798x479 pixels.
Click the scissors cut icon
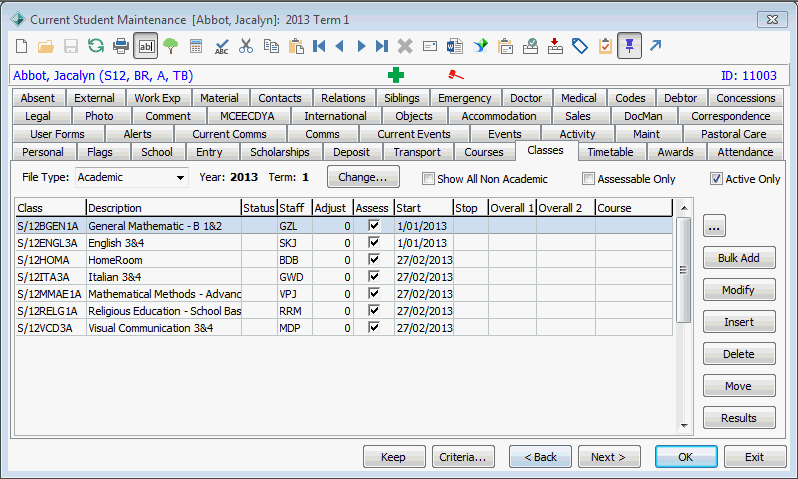[x=246, y=46]
